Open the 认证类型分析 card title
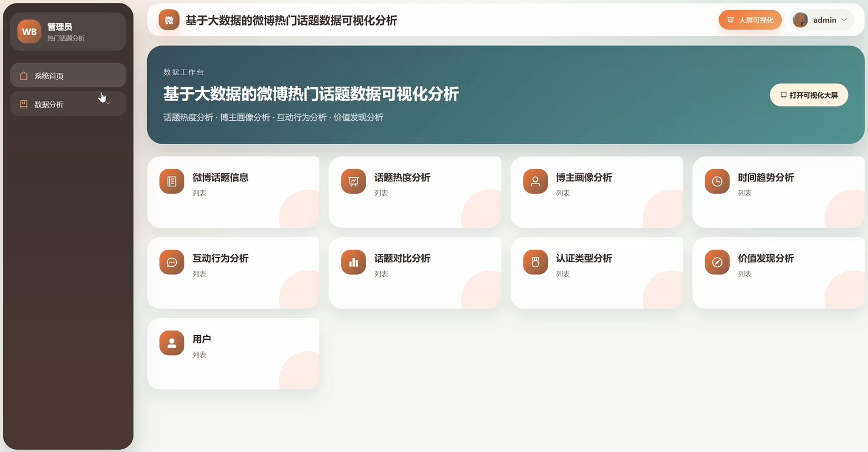Image resolution: width=868 pixels, height=452 pixels. [584, 258]
